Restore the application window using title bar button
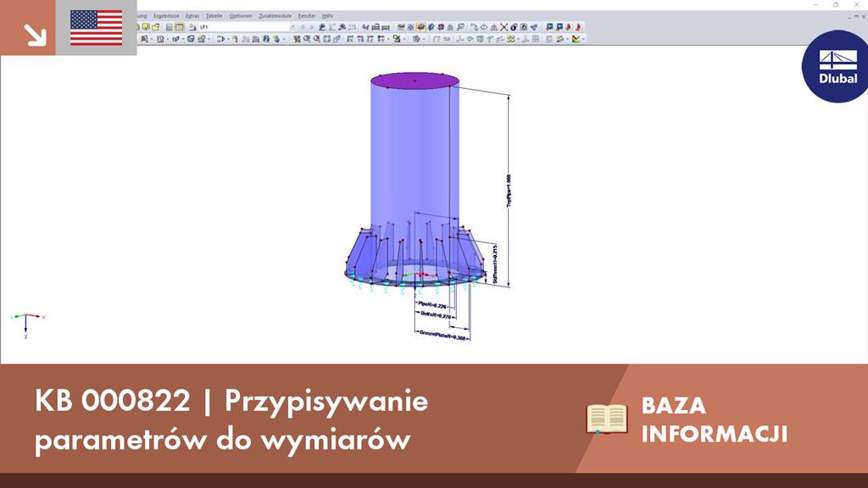The width and height of the screenshot is (868, 488). pos(836,4)
